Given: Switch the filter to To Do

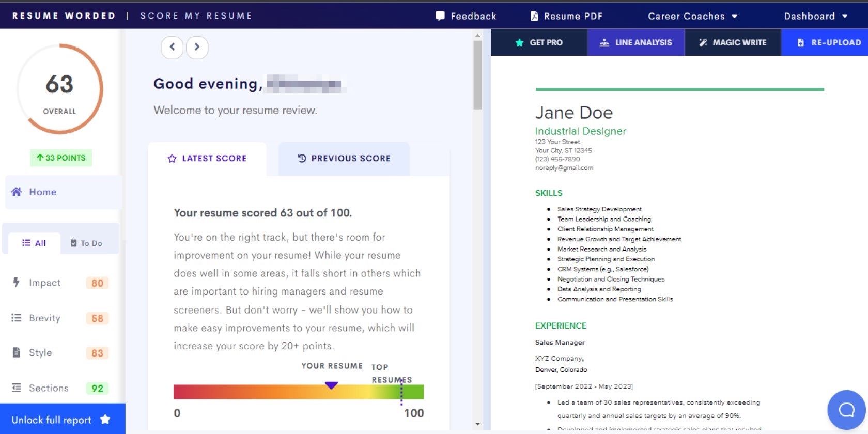Looking at the screenshot, I should point(86,243).
